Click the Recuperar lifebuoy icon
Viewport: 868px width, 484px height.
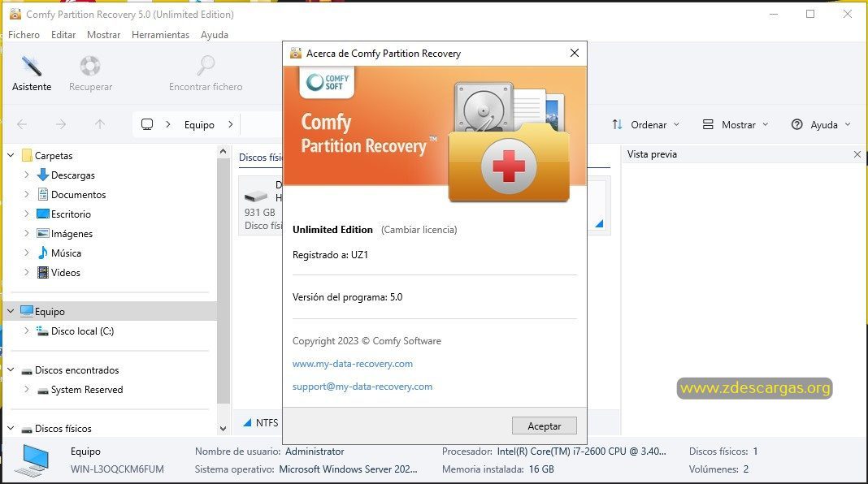(90, 66)
